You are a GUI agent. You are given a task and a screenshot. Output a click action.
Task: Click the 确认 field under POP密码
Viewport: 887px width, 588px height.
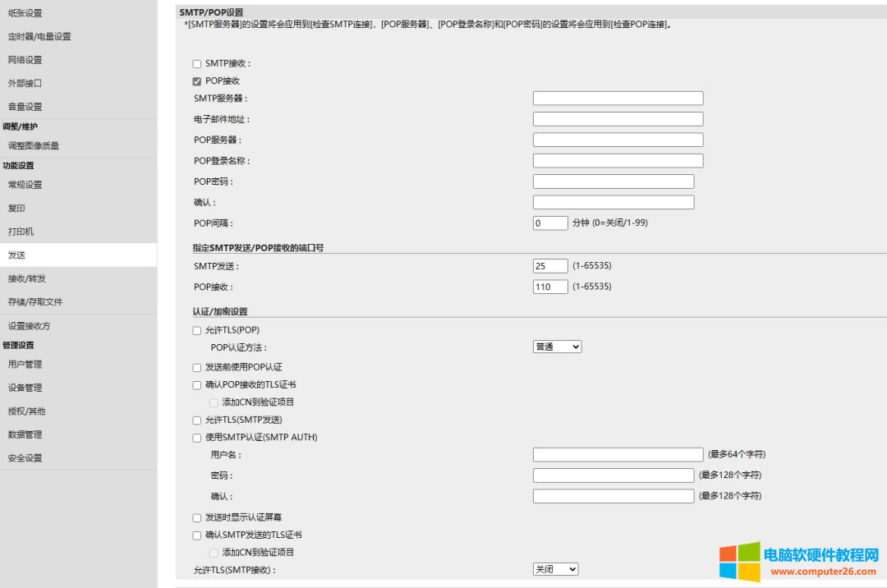[614, 202]
